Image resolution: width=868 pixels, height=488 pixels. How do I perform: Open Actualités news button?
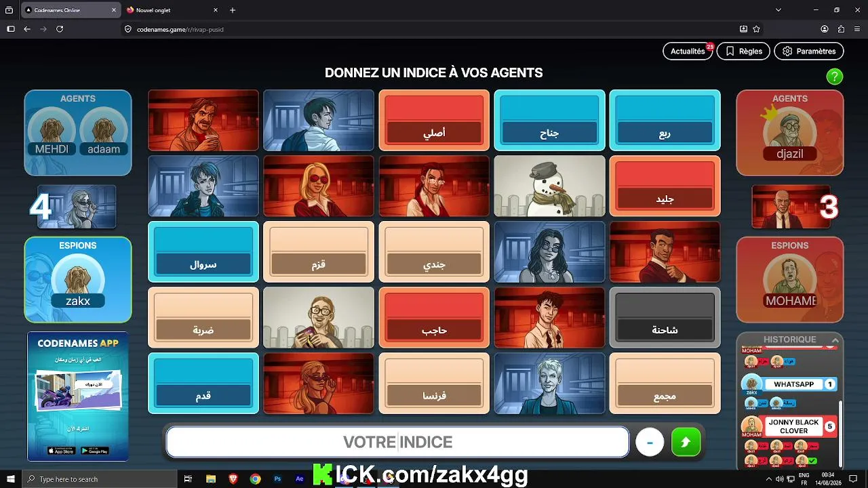688,51
